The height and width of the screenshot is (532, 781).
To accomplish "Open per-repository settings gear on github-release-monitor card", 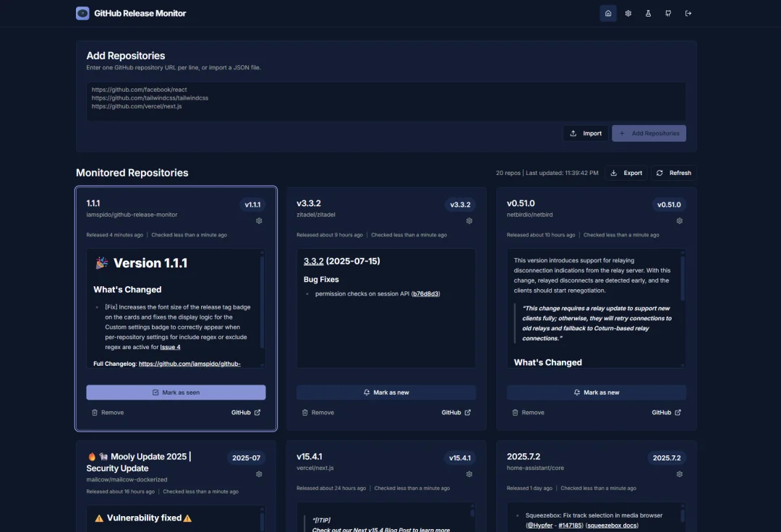I will click(259, 221).
